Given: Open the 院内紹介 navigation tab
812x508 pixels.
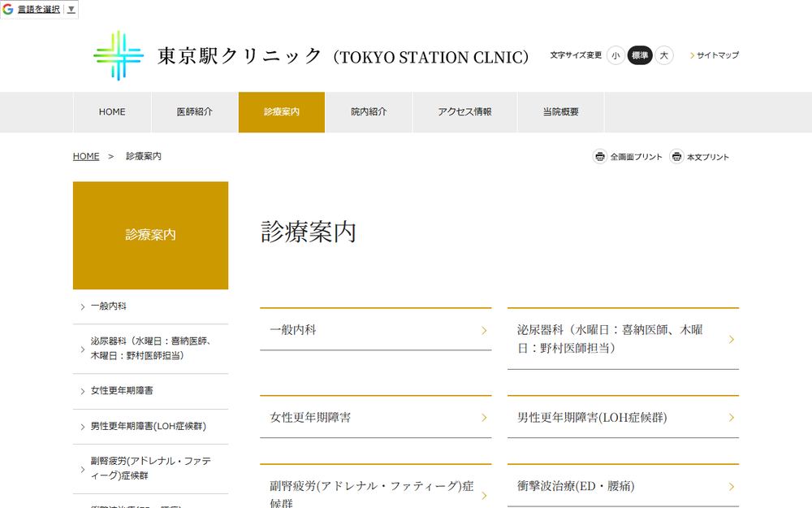Looking at the screenshot, I should click(369, 112).
